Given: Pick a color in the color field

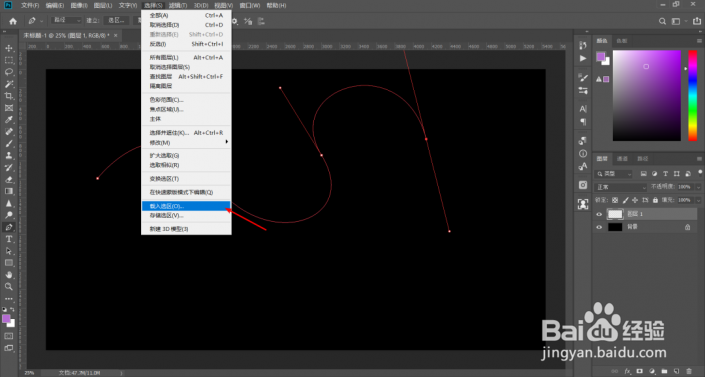Looking at the screenshot, I should [x=647, y=95].
